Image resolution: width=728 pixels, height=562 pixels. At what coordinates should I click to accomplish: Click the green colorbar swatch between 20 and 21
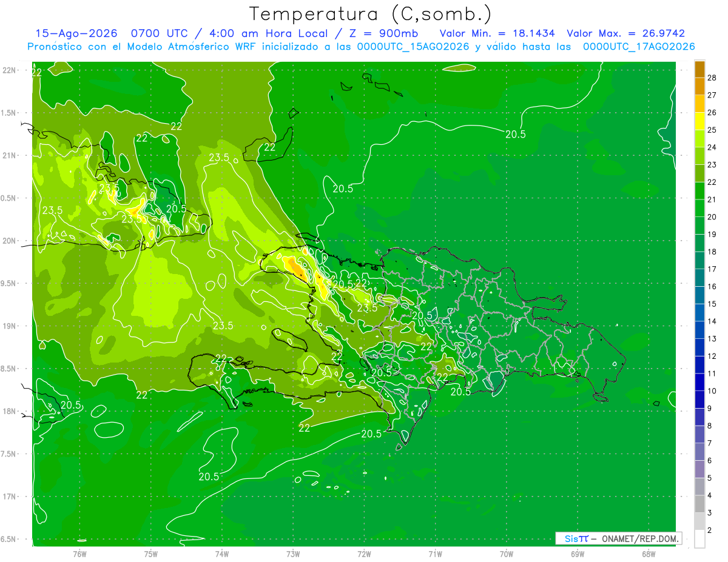pos(699,209)
